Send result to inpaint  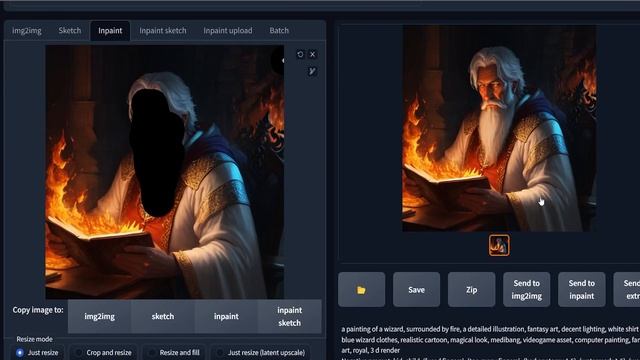point(582,290)
